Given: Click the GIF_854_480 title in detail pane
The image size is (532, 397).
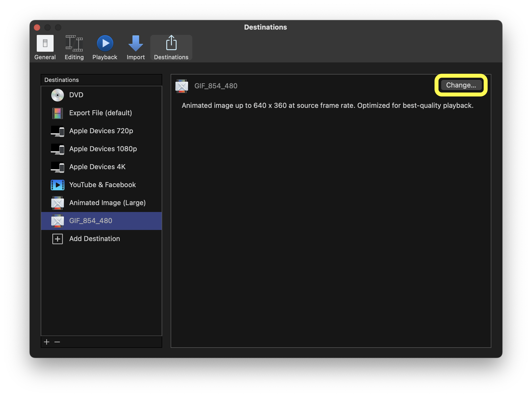Looking at the screenshot, I should tap(216, 86).
